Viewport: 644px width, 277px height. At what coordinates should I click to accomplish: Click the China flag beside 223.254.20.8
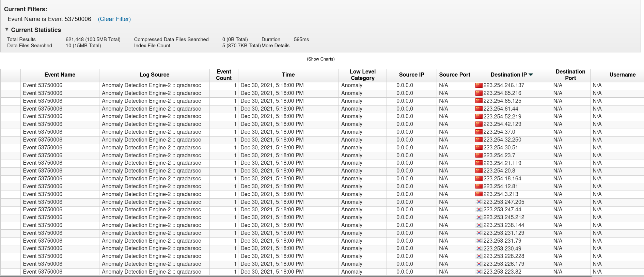[x=479, y=171]
